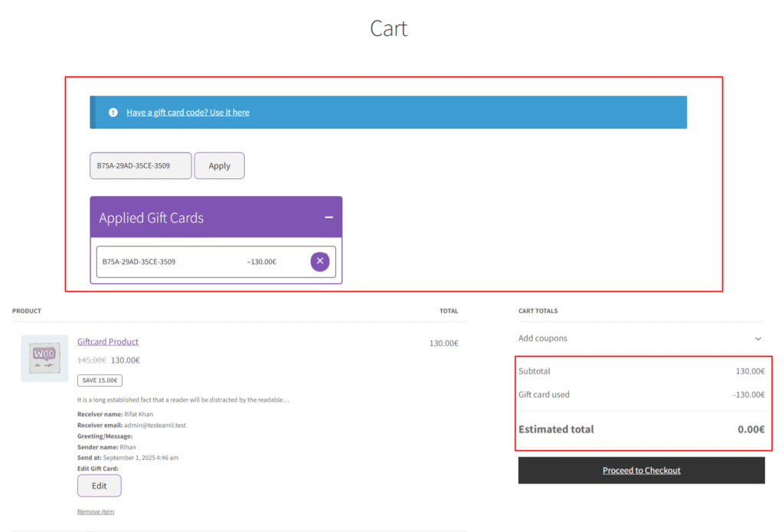
Task: Click the Cart page heading
Action: point(389,28)
